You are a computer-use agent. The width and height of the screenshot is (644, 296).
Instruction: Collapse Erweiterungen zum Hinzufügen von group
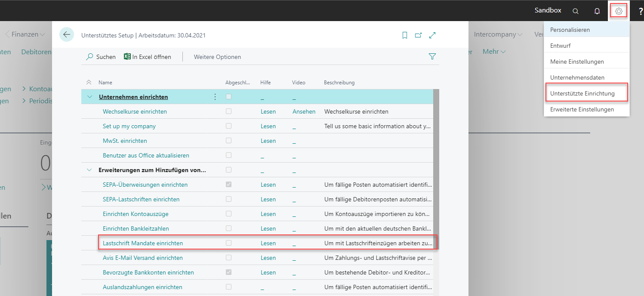89,170
